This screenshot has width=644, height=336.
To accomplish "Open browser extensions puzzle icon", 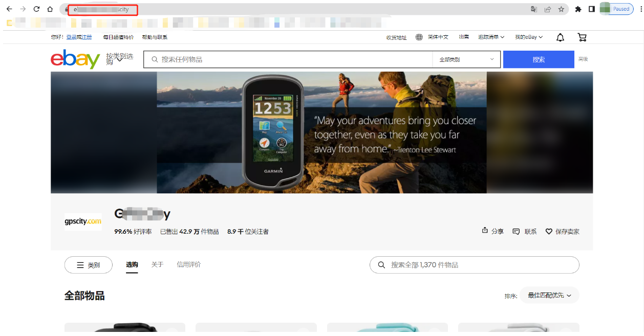I will [578, 9].
